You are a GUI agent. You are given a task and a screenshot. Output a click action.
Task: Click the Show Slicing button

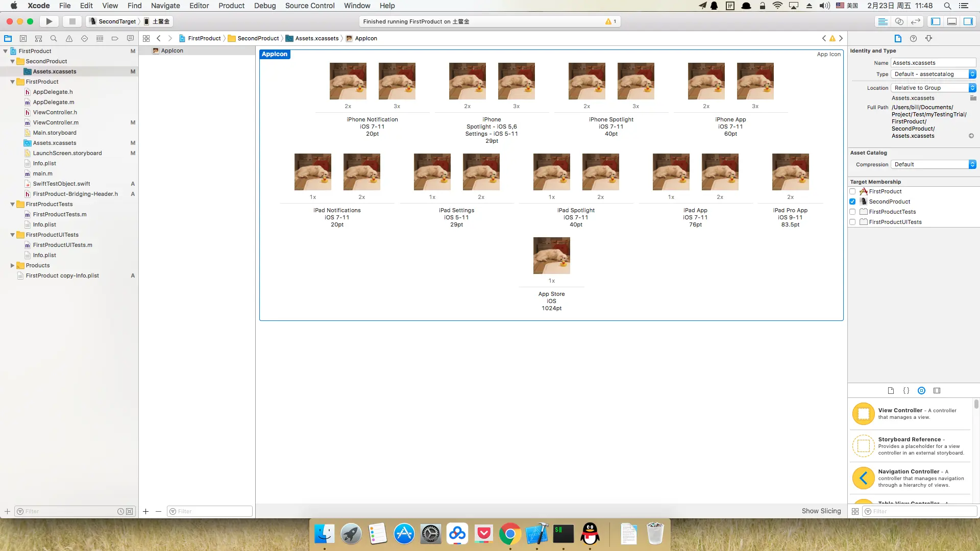pyautogui.click(x=821, y=511)
